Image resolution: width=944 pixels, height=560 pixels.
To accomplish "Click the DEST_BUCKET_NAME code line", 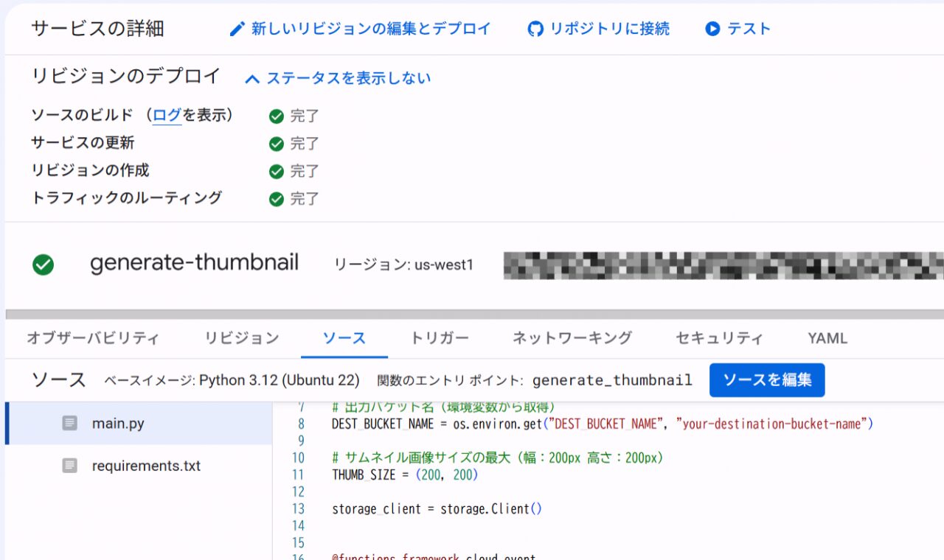I will (603, 424).
